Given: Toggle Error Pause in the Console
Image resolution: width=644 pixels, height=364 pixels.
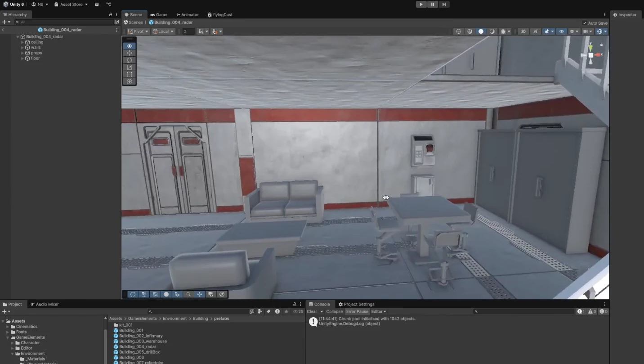Looking at the screenshot, I should (357, 311).
